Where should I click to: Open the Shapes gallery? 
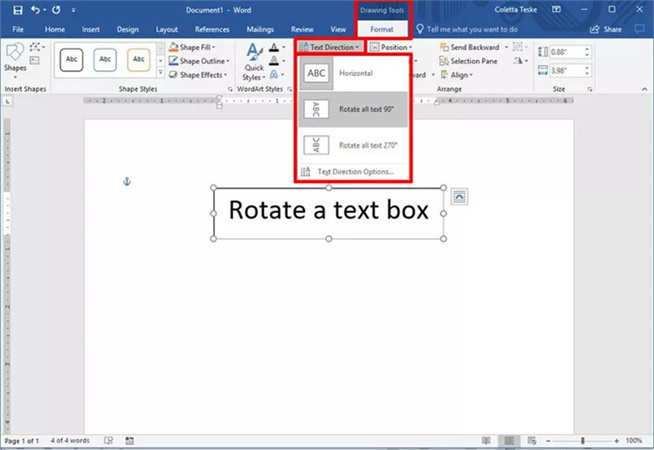[x=17, y=62]
